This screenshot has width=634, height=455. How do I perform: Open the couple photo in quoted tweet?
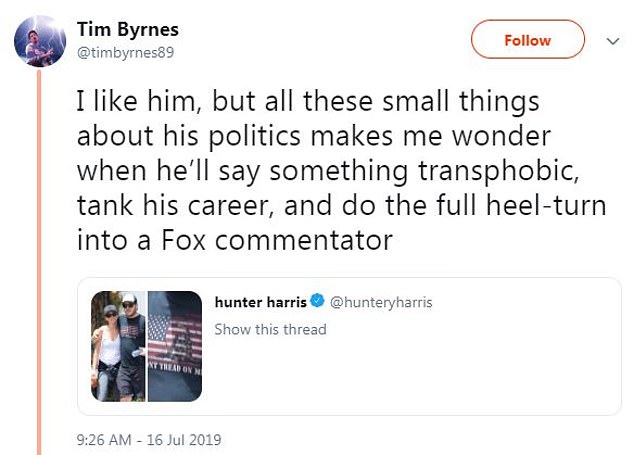tap(118, 346)
